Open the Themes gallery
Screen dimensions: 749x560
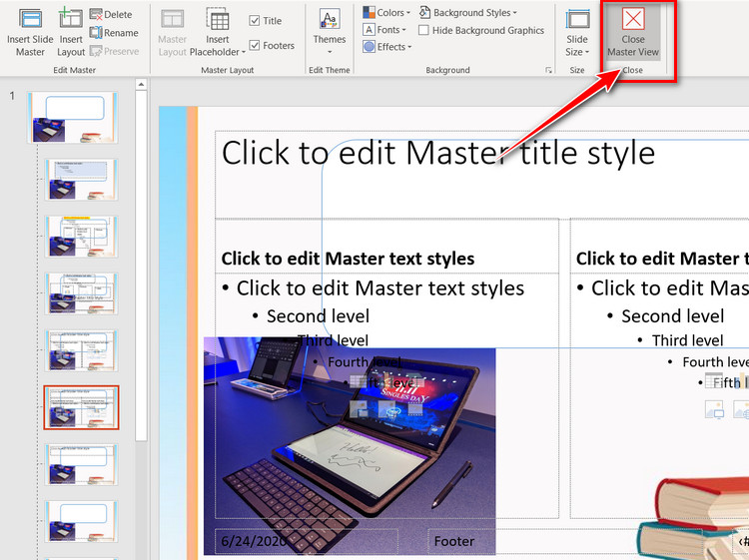click(x=330, y=32)
